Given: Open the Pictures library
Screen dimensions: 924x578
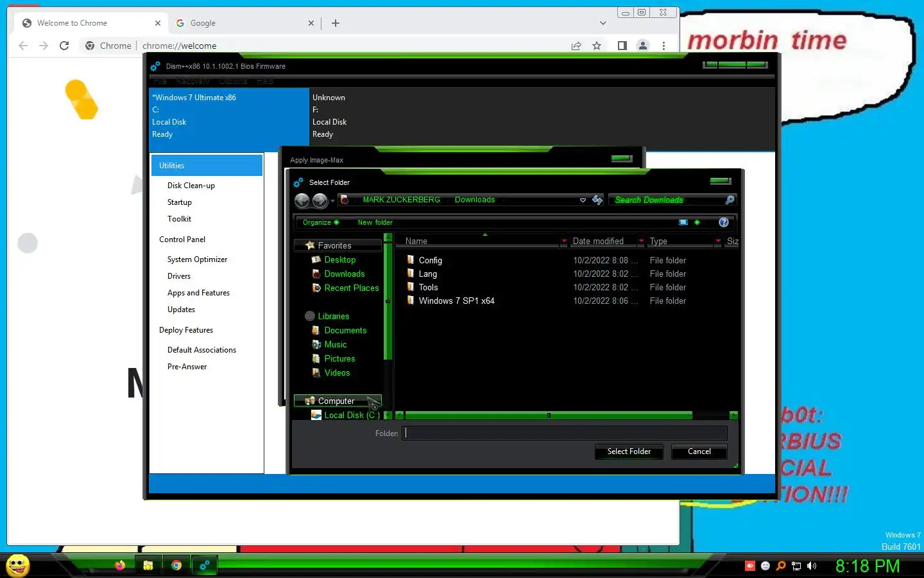Looking at the screenshot, I should coord(339,358).
